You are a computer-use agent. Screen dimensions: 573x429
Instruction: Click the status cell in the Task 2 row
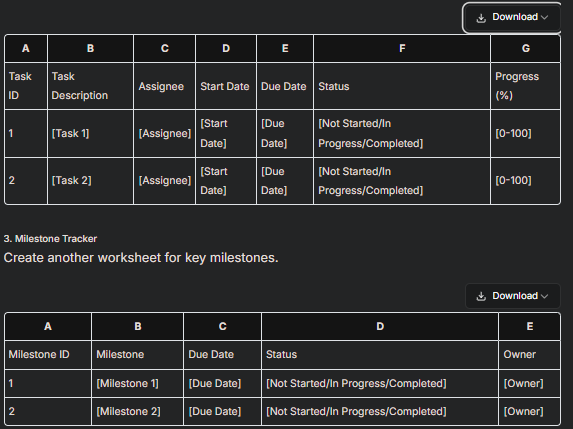[402, 181]
